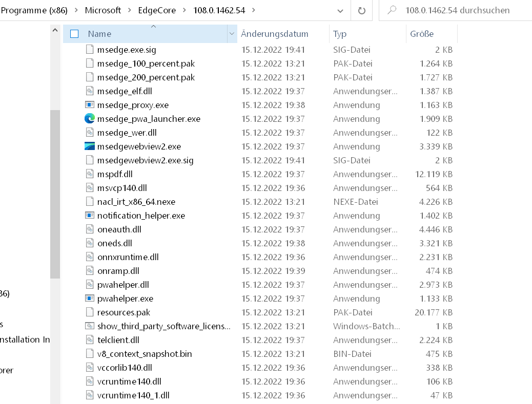This screenshot has width=532, height=404.
Task: Click the vcruntime140_1.dll file icon
Action: pos(90,395)
